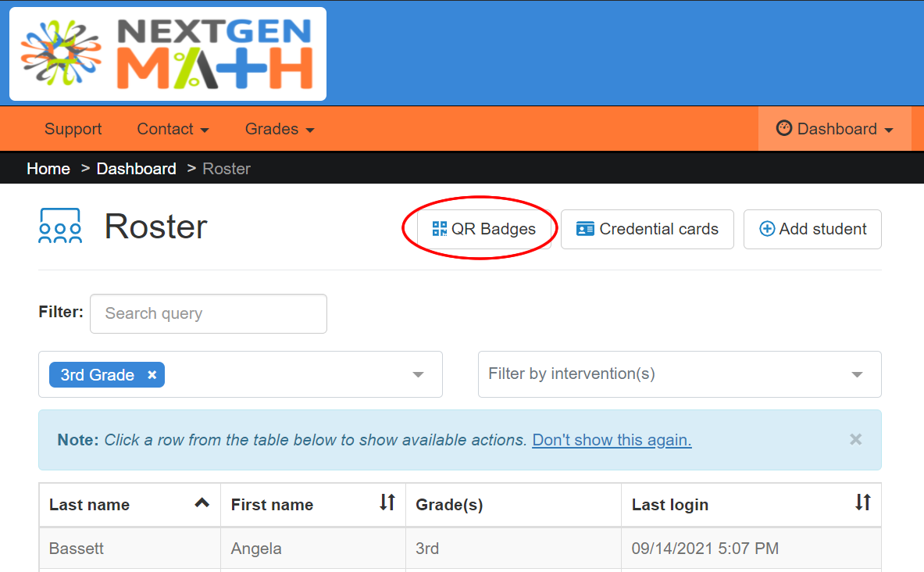Click the Roster people icon
Image resolution: width=924 pixels, height=572 pixels.
pos(59,226)
